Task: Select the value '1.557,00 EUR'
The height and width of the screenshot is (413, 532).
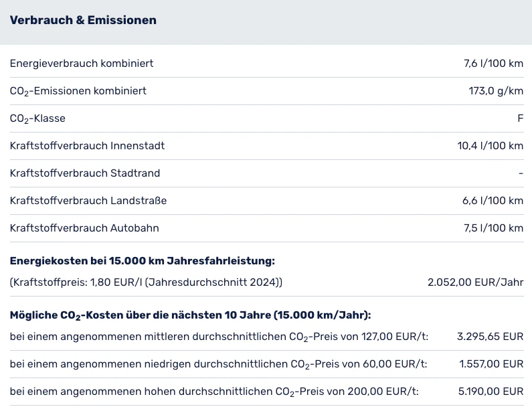Action: coord(491,364)
